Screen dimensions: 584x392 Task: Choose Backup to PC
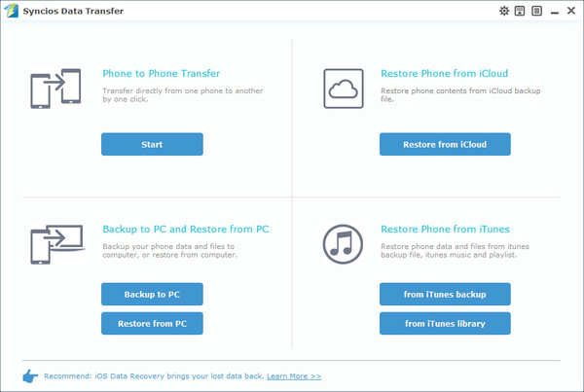point(151,294)
